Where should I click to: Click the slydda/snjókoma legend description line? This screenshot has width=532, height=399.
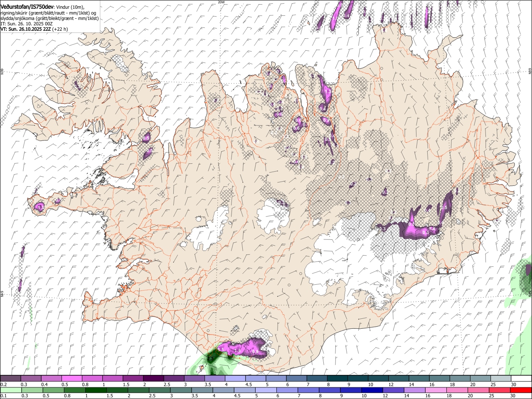49,18
